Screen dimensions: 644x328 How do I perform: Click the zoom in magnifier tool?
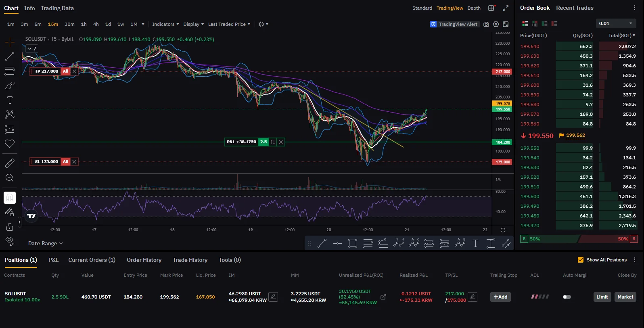click(10, 178)
